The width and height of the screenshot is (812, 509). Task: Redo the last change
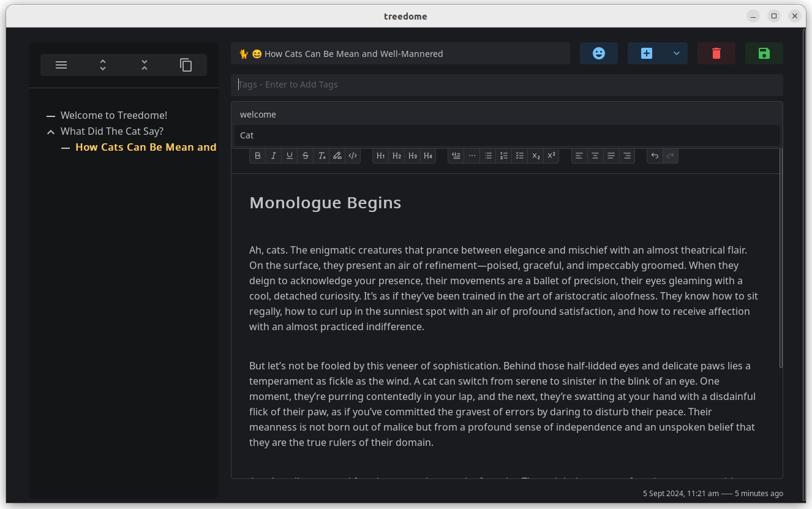[x=669, y=156]
